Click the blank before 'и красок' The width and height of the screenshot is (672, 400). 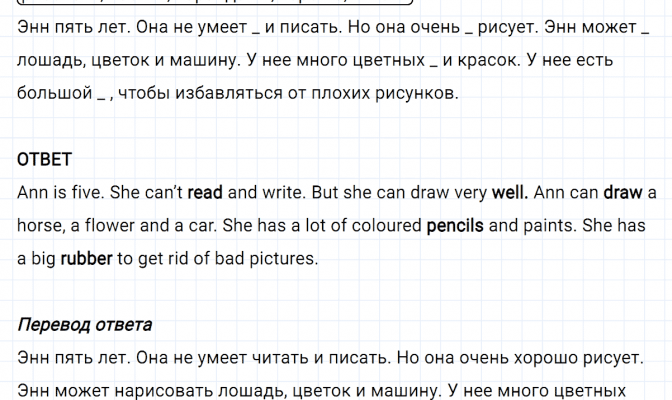point(432,62)
